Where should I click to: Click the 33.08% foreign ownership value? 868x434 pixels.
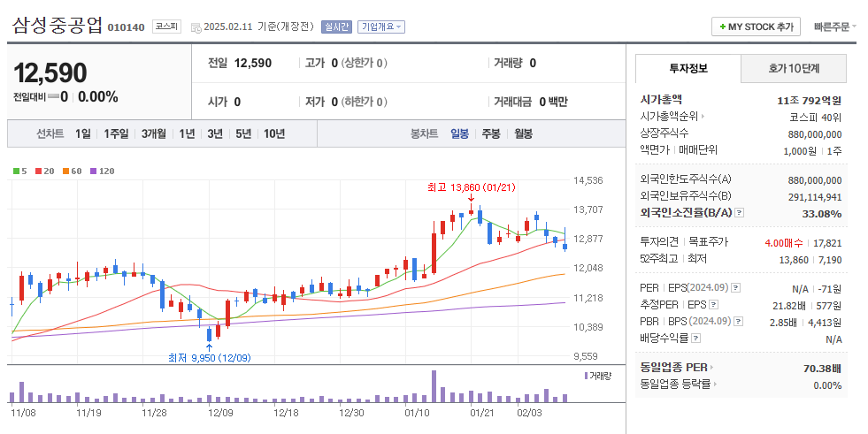pos(821,214)
